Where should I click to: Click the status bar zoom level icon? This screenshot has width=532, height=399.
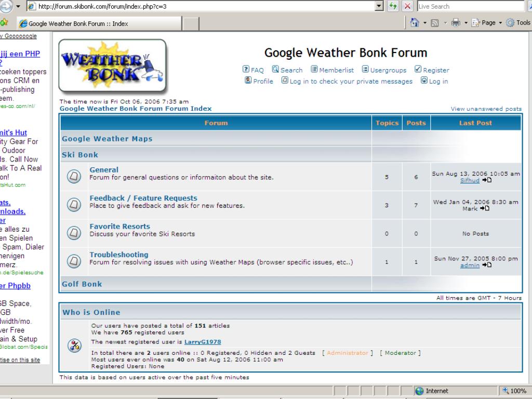pyautogui.click(x=506, y=391)
